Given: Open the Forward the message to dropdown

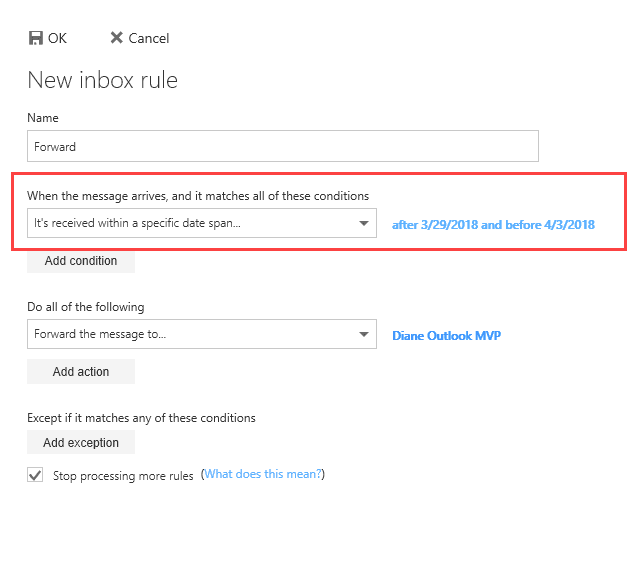Looking at the screenshot, I should (202, 334).
